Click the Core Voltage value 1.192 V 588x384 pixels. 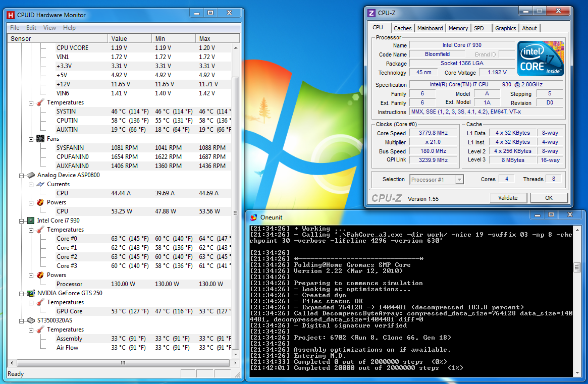(x=497, y=72)
